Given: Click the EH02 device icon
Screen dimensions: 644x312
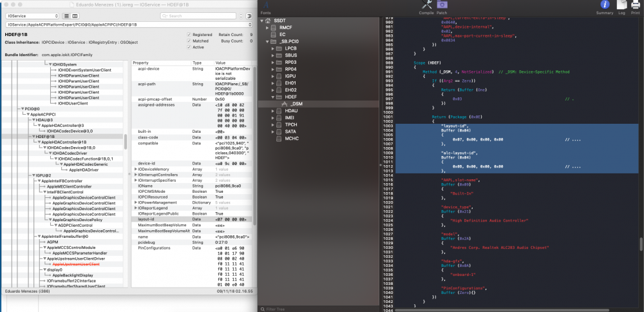Looking at the screenshot, I should pos(279,90).
